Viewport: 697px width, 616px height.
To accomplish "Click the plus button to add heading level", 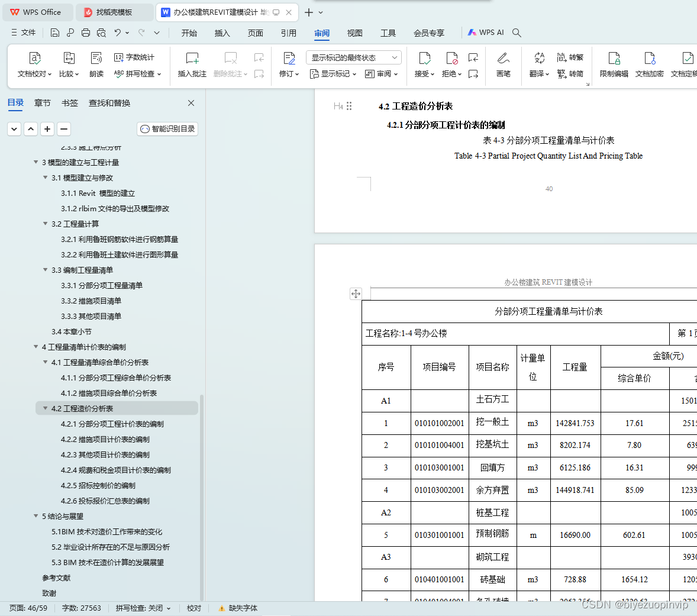I will [x=47, y=129].
